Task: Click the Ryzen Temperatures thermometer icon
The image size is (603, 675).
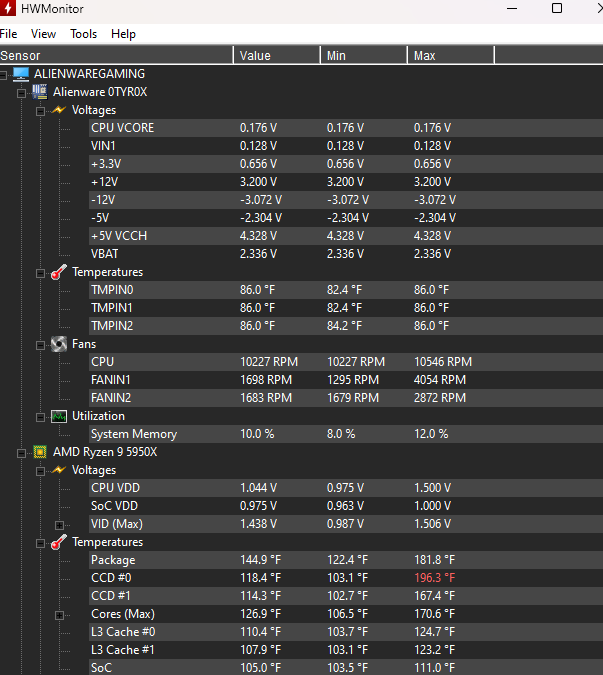Action: [59, 542]
